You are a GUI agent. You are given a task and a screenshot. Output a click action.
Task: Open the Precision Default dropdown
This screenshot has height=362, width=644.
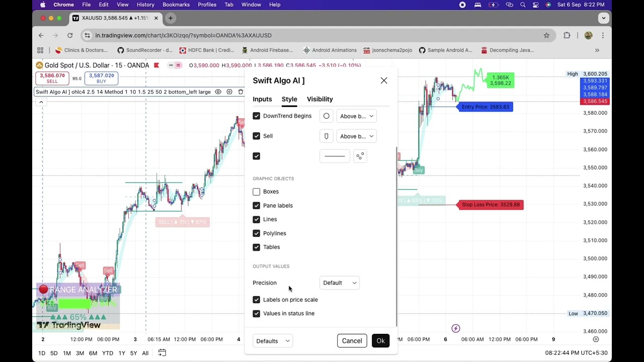click(x=340, y=283)
